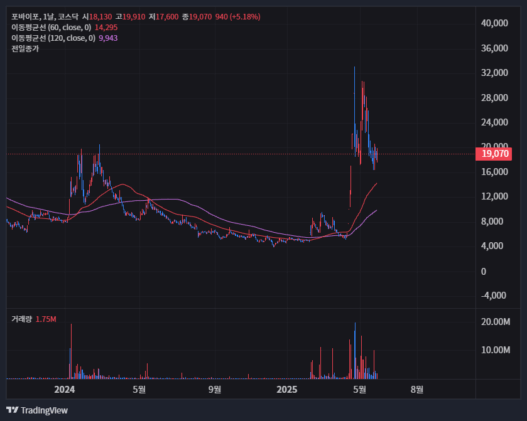Select the 이동평균선 (60, close, 0) indicator legend
The height and width of the screenshot is (421, 527).
coord(51,28)
